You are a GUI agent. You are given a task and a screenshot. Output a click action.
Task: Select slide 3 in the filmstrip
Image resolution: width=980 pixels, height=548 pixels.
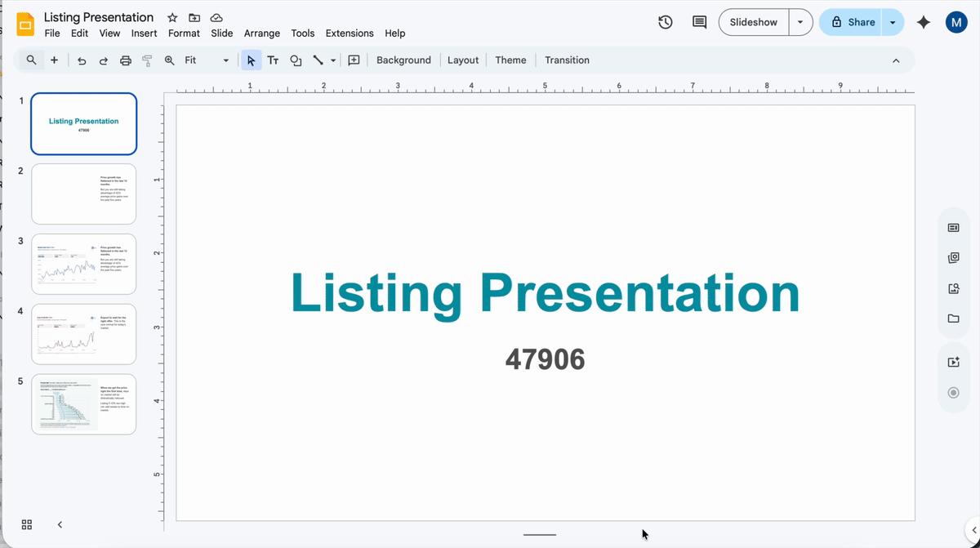83,263
